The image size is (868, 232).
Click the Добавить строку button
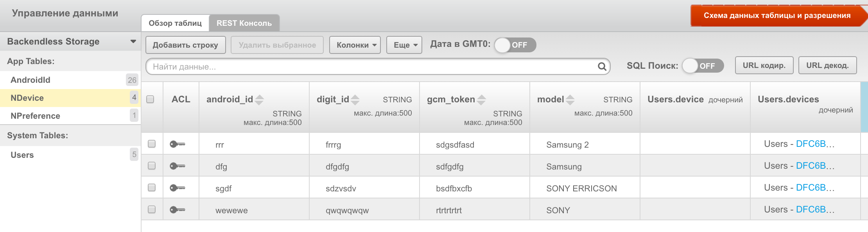[185, 45]
